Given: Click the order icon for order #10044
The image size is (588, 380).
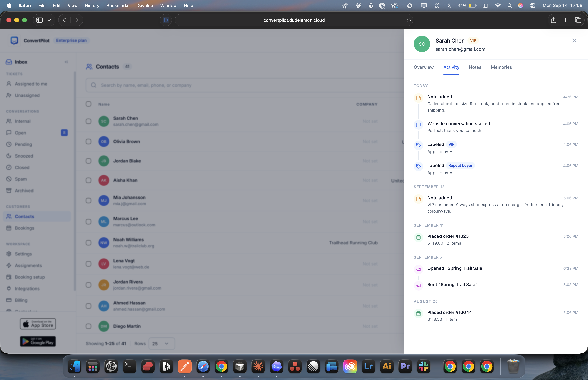Looking at the screenshot, I should (x=418, y=314).
